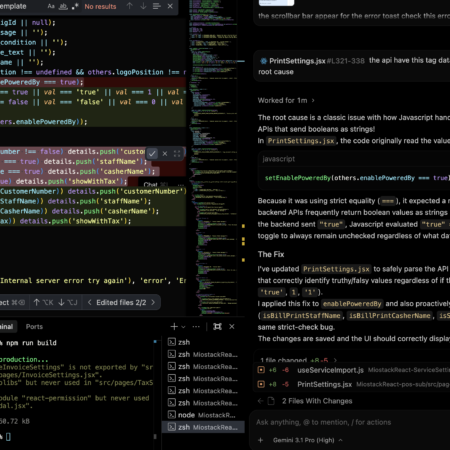
Task: Click the isBillPrintCasherName code chip
Action: [x=390, y=316]
